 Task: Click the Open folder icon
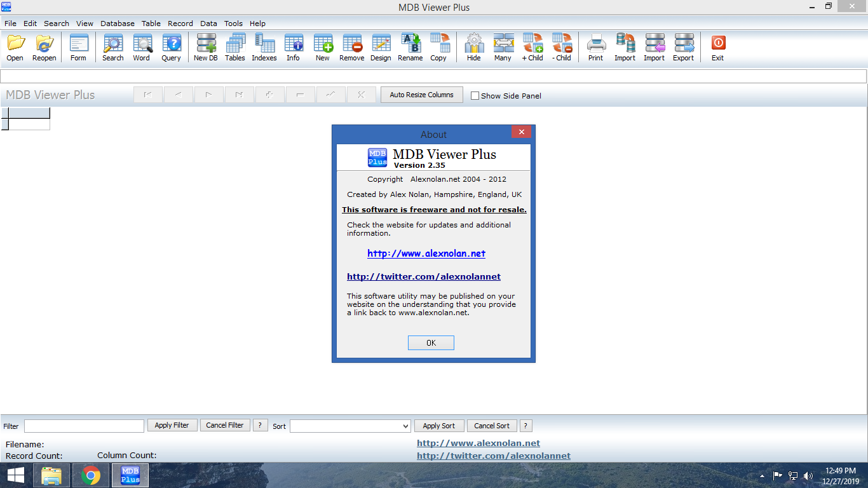pos(15,43)
